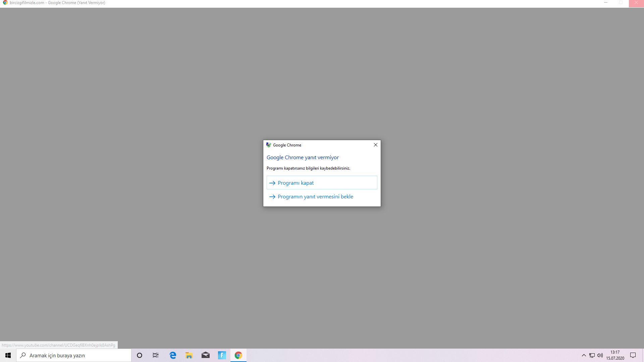
Task: Expand hidden system tray icons
Action: coord(584,355)
